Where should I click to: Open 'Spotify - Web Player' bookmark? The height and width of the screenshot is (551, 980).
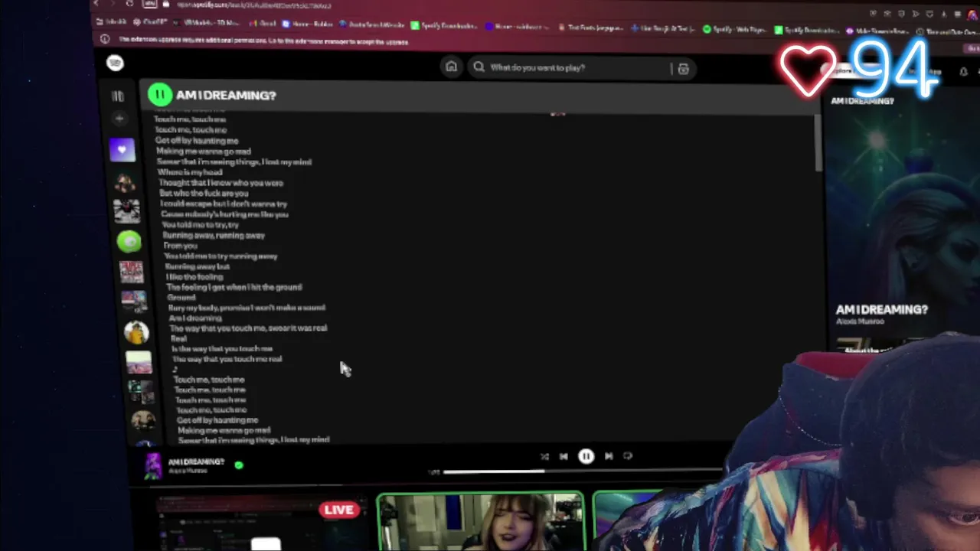coord(733,29)
